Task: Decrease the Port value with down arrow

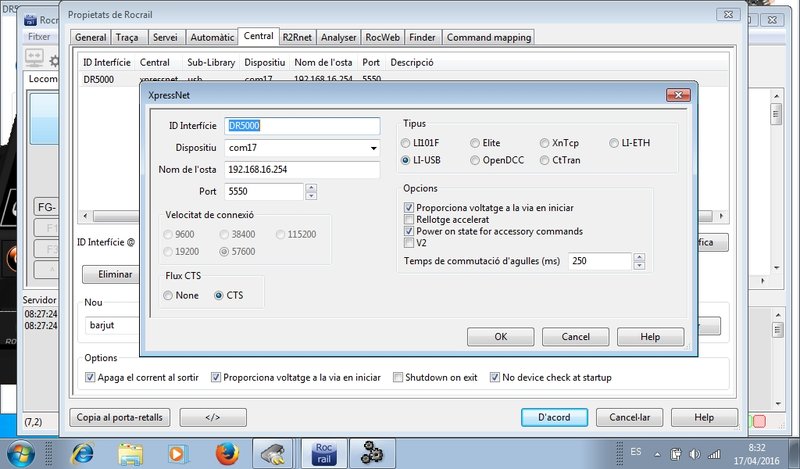Action: [x=311, y=195]
